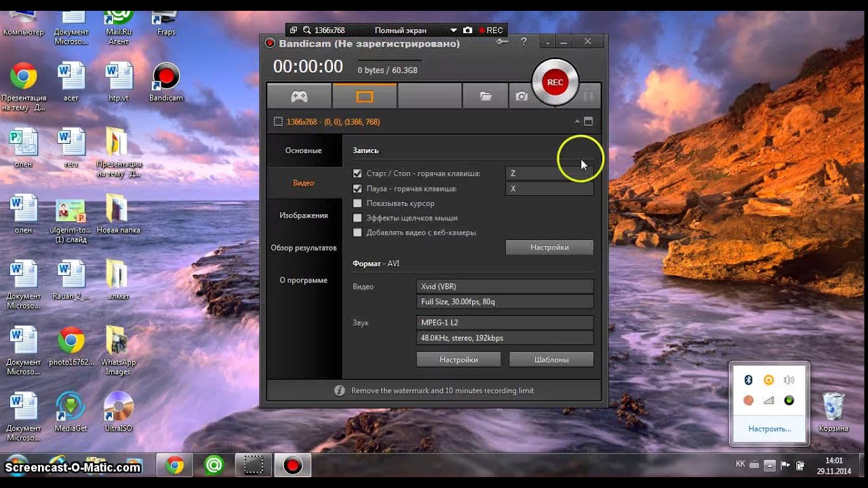868x488 pixels.
Task: Select the Bandicam desktop shortcut
Action: pyautogui.click(x=166, y=83)
